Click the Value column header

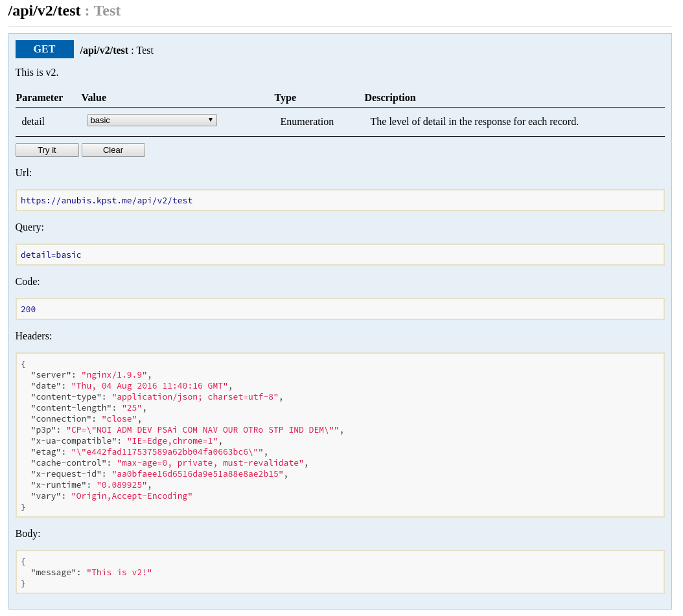click(94, 98)
